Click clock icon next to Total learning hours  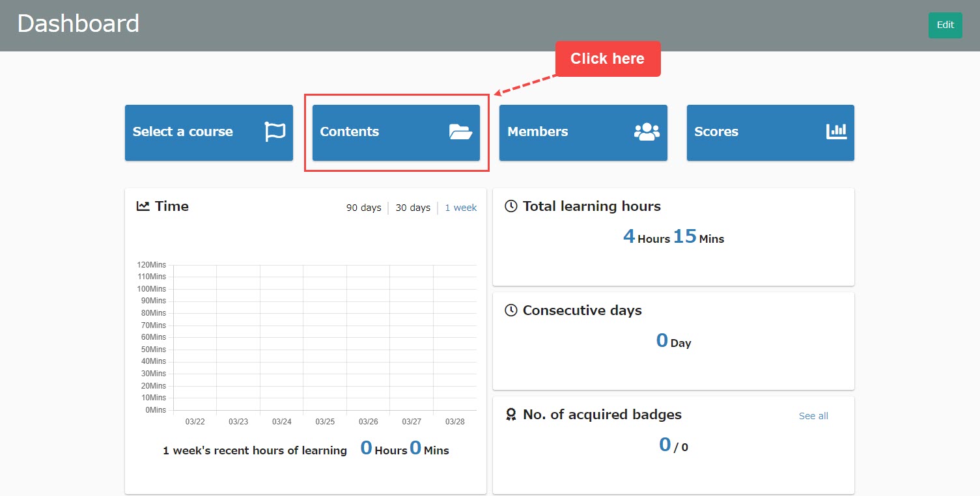coord(511,206)
